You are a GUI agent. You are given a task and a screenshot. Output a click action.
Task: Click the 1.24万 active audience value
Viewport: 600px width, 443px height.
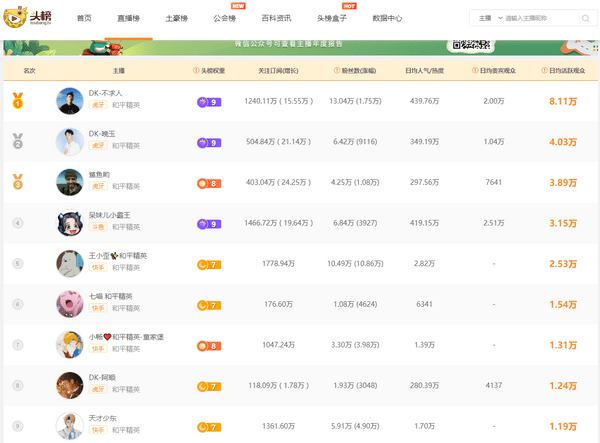563,386
